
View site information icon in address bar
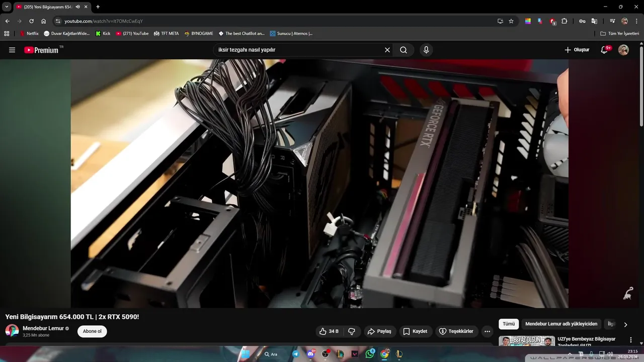[58, 21]
